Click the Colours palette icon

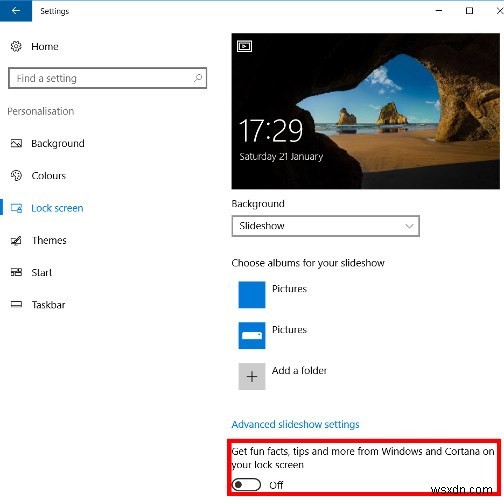(16, 176)
